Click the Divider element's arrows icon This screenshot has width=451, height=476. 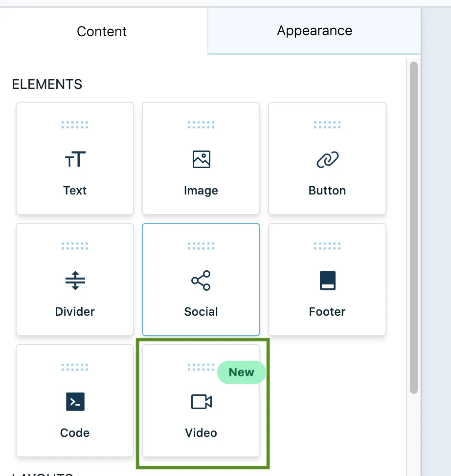click(x=75, y=281)
